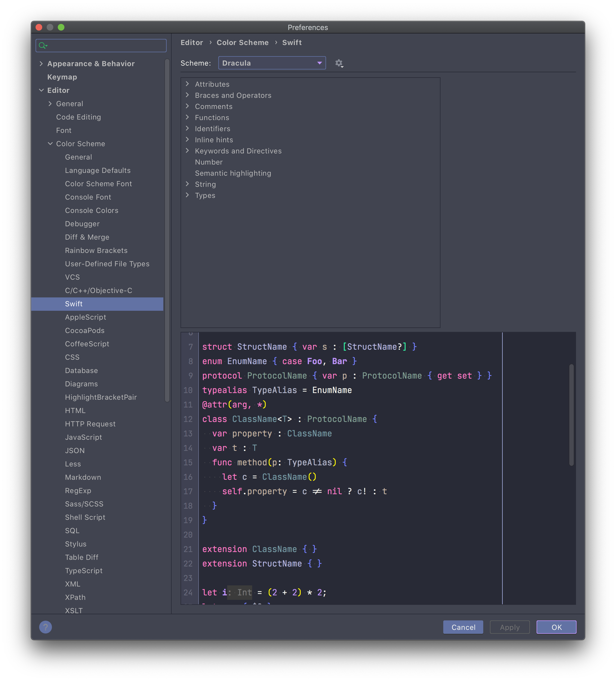Image resolution: width=616 pixels, height=681 pixels.
Task: Expand the Types group
Action: point(188,195)
